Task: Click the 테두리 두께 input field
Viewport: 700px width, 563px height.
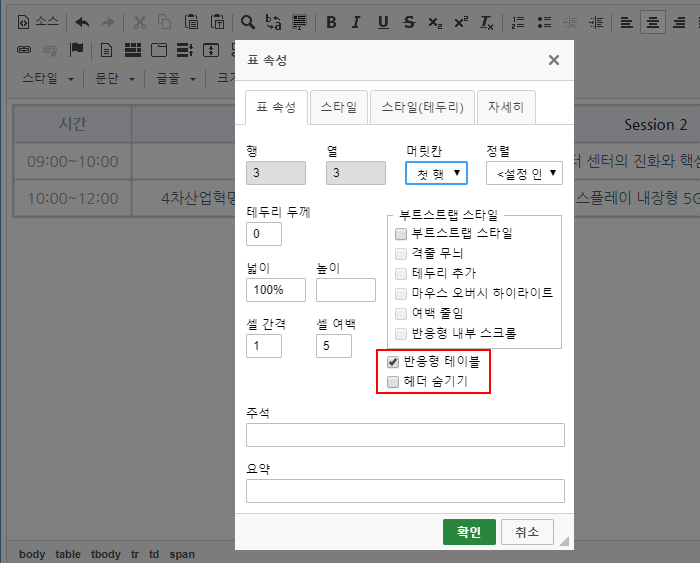Action: pos(264,234)
